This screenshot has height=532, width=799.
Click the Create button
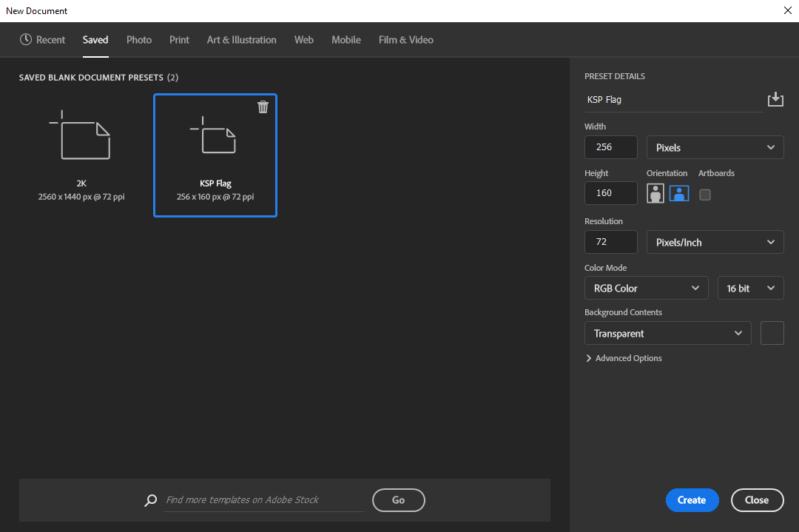[692, 500]
